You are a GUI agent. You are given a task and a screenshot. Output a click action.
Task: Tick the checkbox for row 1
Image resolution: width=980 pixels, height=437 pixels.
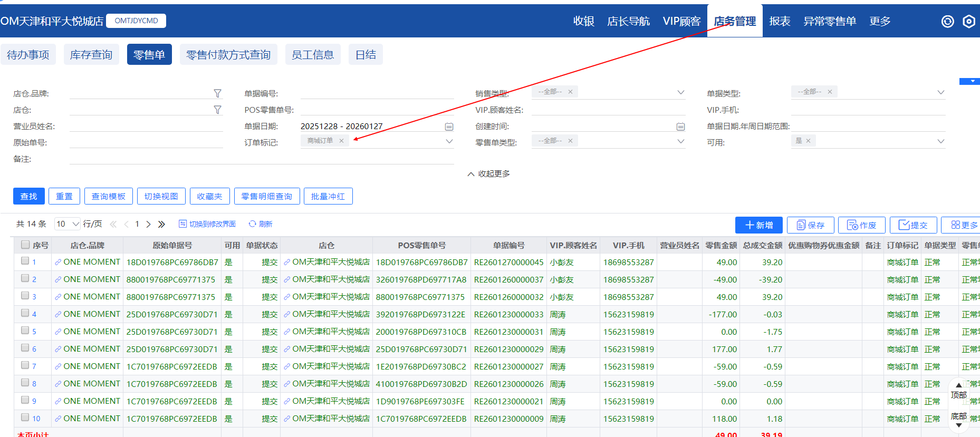(25, 261)
